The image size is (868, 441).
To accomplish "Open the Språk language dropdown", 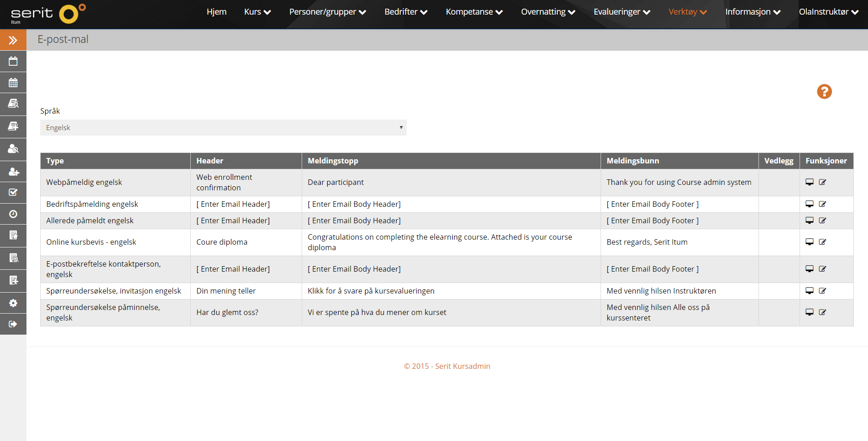I will coord(223,128).
